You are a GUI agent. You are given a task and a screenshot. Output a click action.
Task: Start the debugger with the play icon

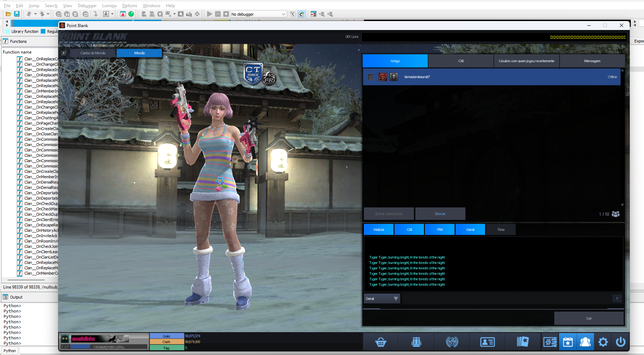pos(210,14)
